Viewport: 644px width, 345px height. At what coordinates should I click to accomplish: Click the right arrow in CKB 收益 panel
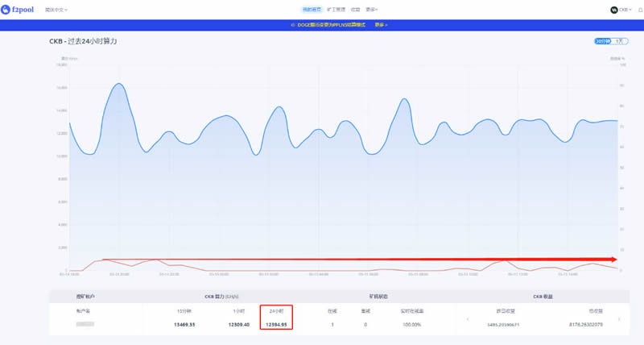click(619, 320)
